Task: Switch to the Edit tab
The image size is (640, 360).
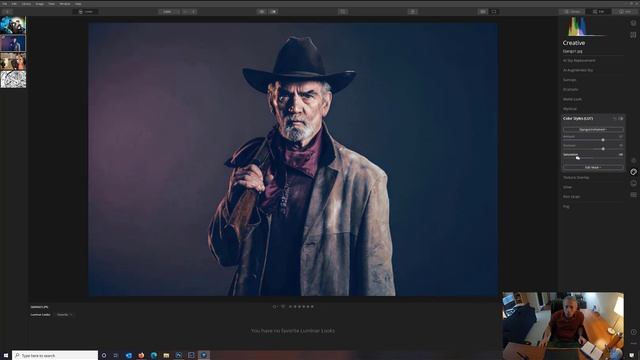Action: (598, 12)
